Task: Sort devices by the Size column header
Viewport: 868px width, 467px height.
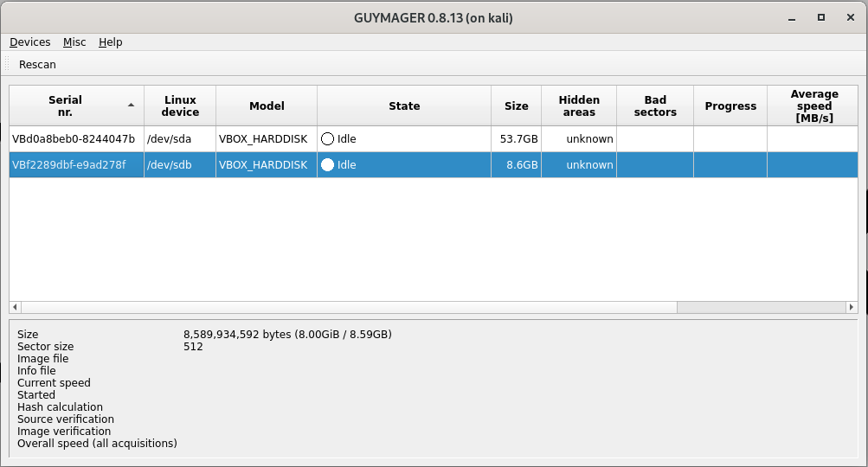Action: pyautogui.click(x=516, y=106)
